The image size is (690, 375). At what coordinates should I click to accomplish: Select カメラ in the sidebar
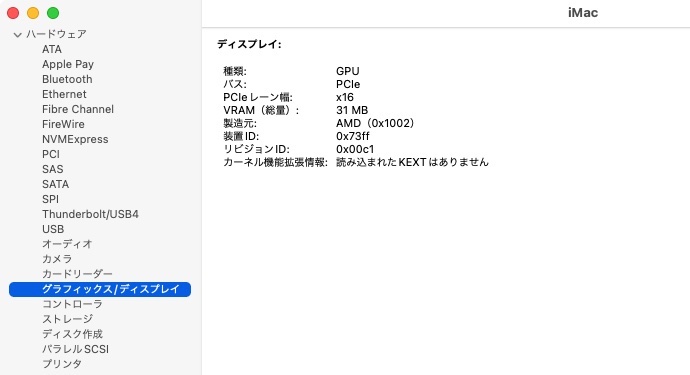[x=57, y=259]
